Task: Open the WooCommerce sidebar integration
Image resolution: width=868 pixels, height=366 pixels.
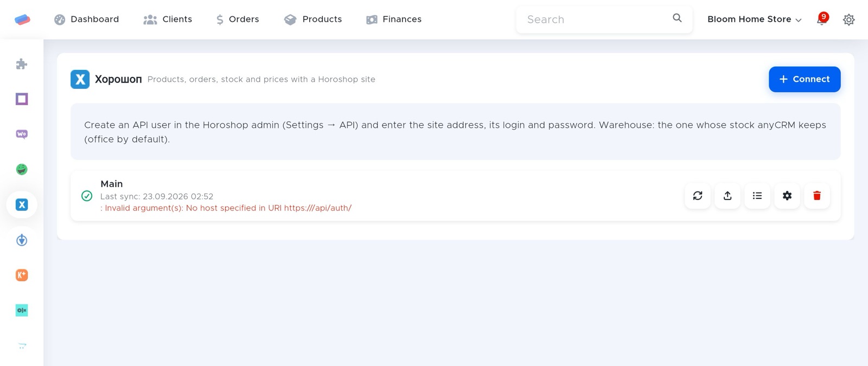Action: coord(22,134)
